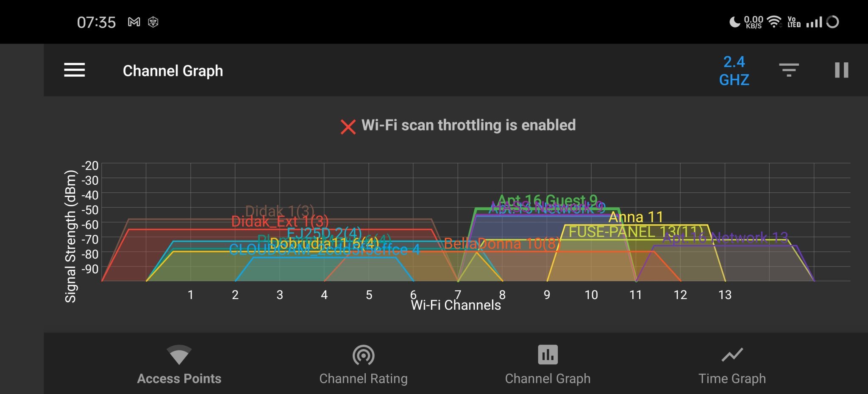The image size is (868, 394).
Task: Click the red X throttling warning icon
Action: [348, 127]
